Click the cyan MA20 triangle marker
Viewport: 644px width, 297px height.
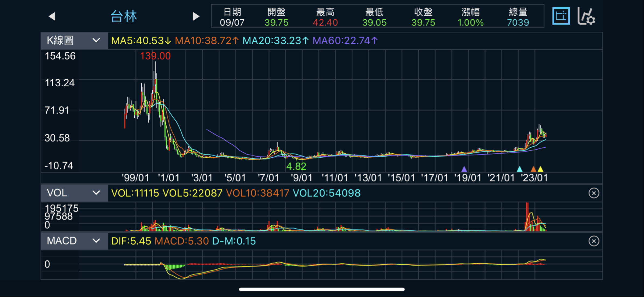pos(520,169)
